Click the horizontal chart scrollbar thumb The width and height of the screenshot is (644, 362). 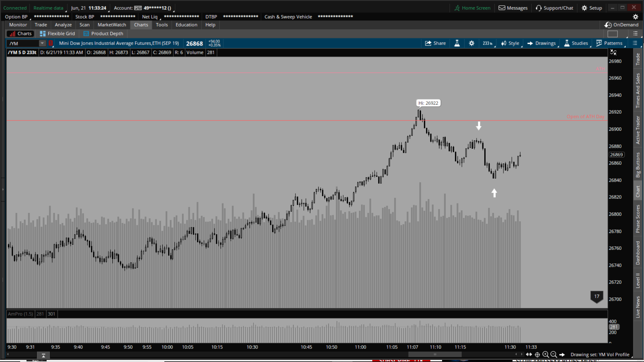click(435, 354)
